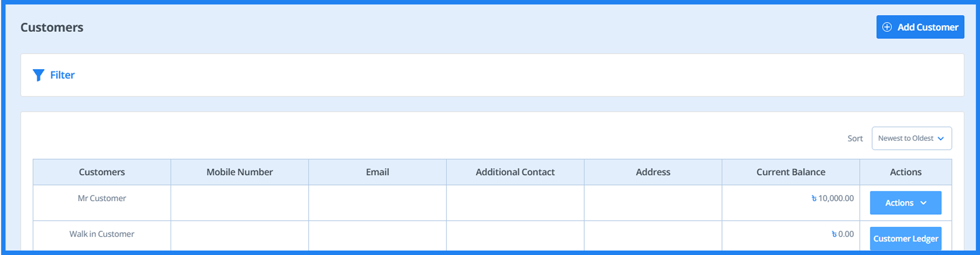
Task: Open the Newest to Oldest sort dropdown
Action: pos(911,139)
